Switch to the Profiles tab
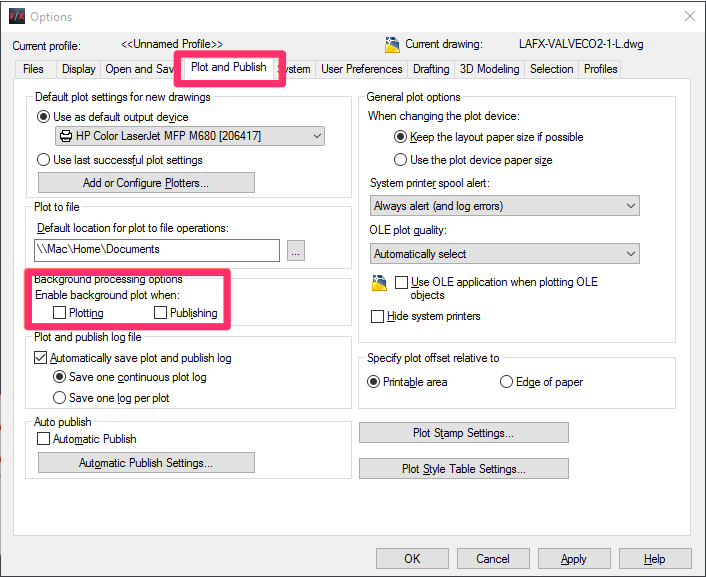The height and width of the screenshot is (577, 706). [x=600, y=69]
